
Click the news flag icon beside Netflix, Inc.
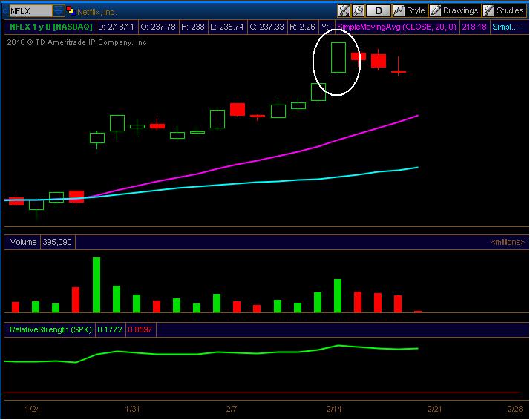point(70,11)
